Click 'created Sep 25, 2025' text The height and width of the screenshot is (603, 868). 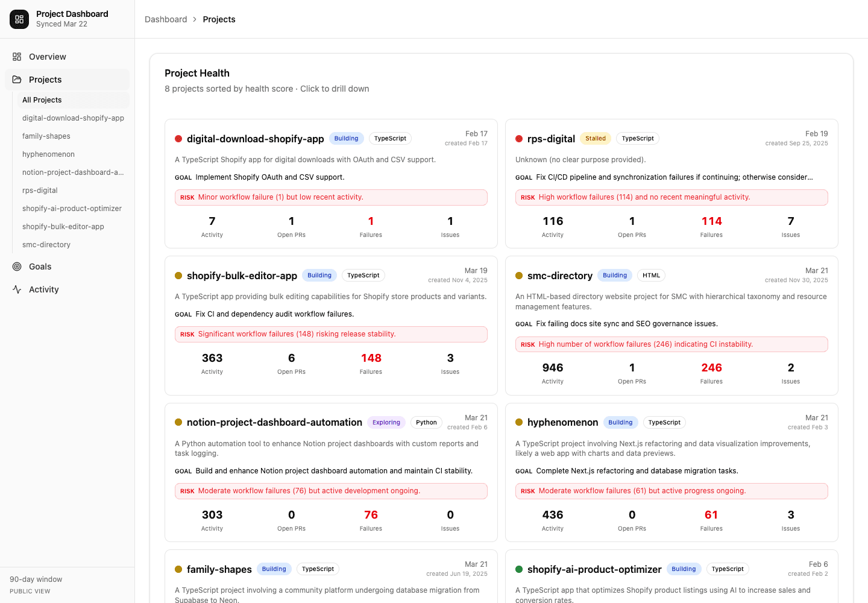tap(796, 144)
